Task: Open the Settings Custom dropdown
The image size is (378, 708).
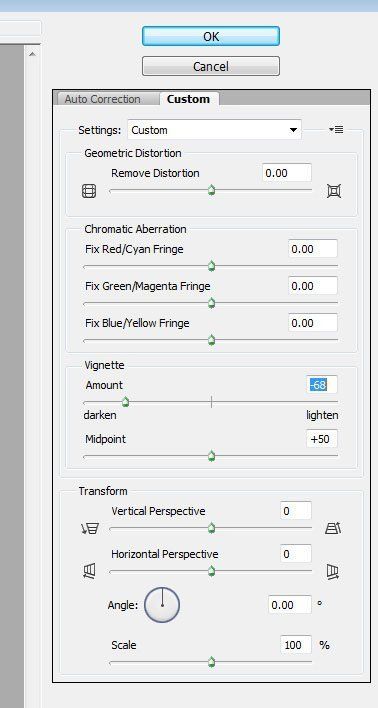Action: 215,130
